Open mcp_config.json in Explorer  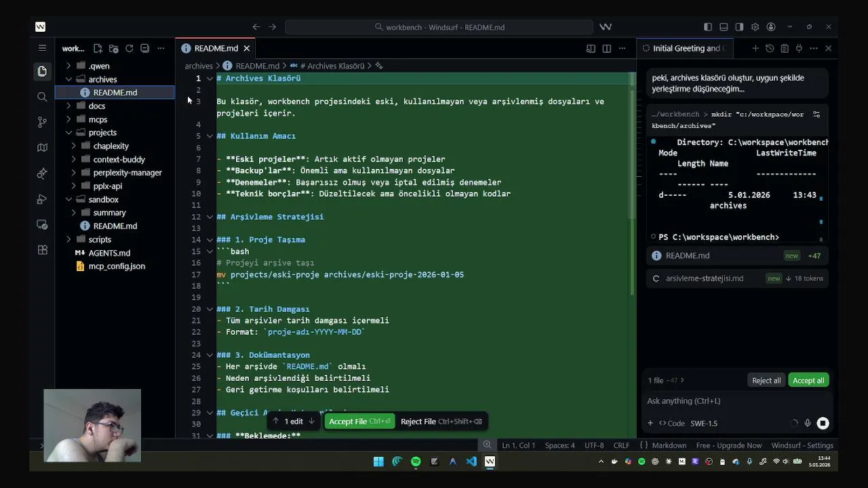click(x=115, y=266)
